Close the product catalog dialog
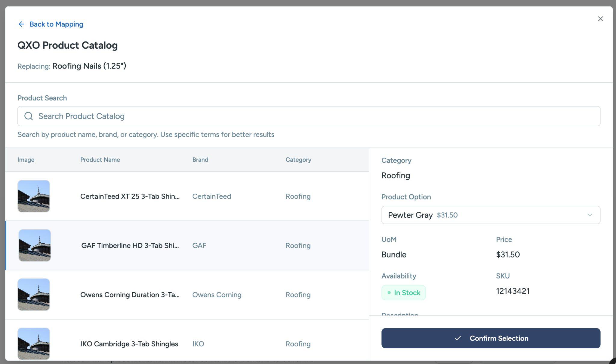This screenshot has height=364, width=616. 600,19
